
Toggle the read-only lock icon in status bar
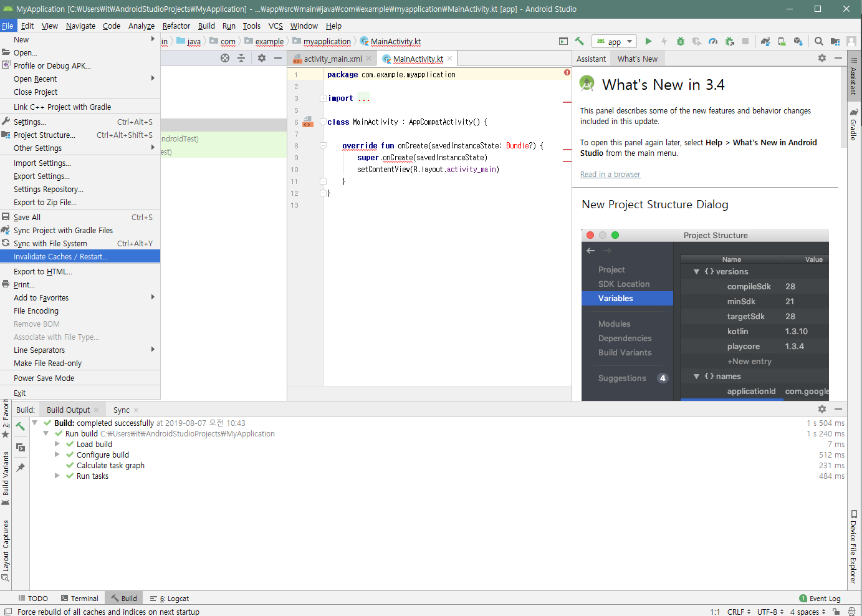click(836, 612)
